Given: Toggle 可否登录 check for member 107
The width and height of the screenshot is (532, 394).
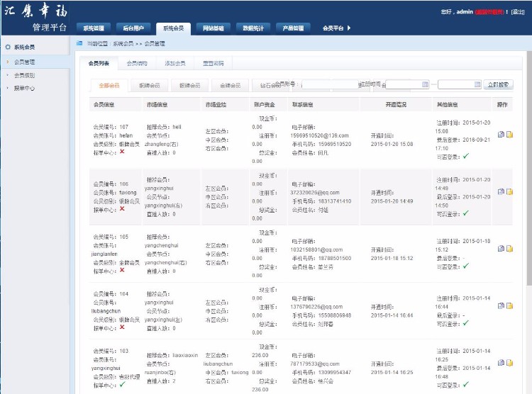Looking at the screenshot, I should point(466,156).
